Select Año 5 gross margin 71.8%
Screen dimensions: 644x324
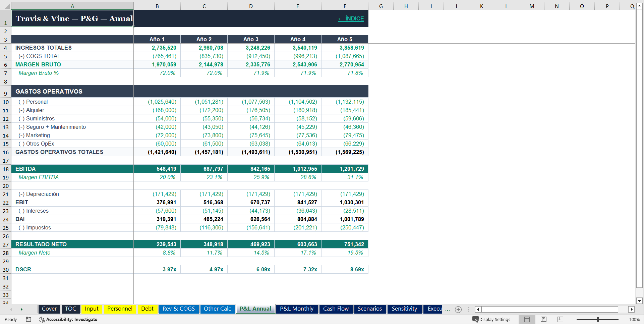tap(345, 73)
